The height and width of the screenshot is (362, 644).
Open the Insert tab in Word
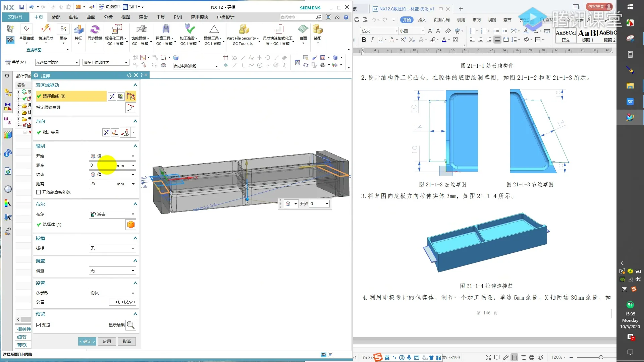[x=422, y=20]
